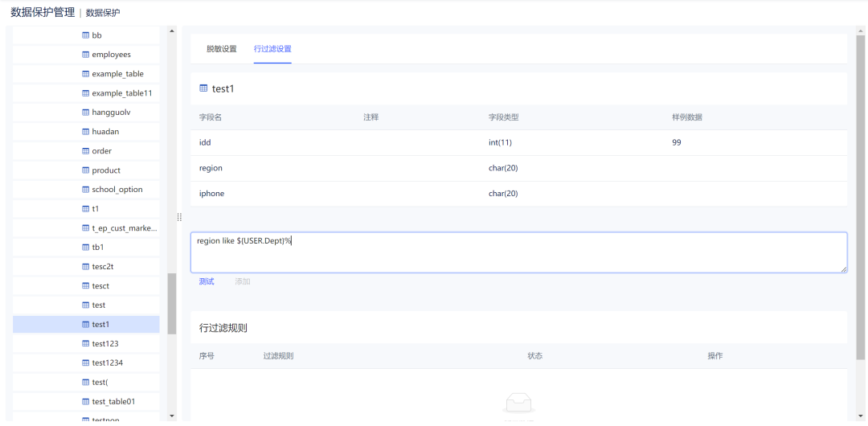Switch to the 行过滤设置 tab
This screenshot has height=426, width=868.
tap(272, 49)
